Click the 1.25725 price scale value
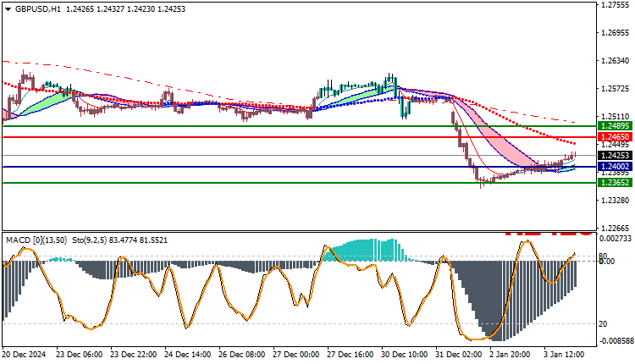 pyautogui.click(x=616, y=89)
